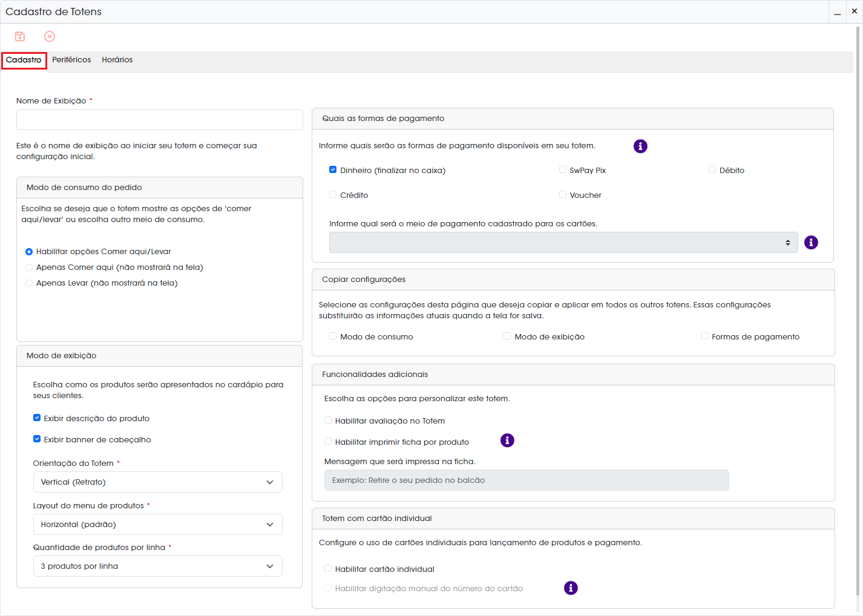
Task: Enable Débito payment checkbox
Action: tap(712, 170)
